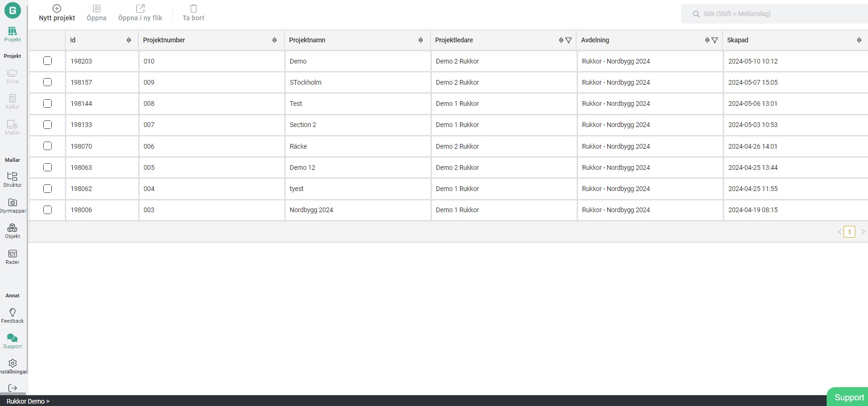The height and width of the screenshot is (406, 868).
Task: Open Rader in the sidebar
Action: [13, 257]
